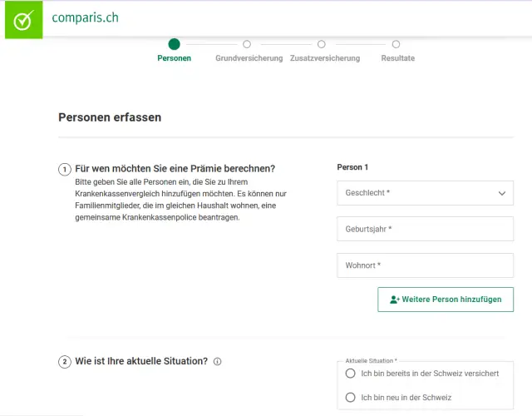Click the Personen step progress dot
532x416 pixels.
click(x=174, y=44)
